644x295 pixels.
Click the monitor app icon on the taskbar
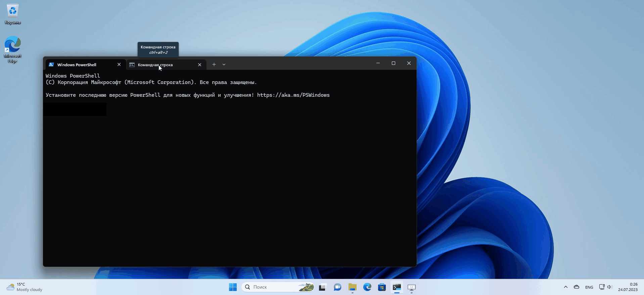412,287
